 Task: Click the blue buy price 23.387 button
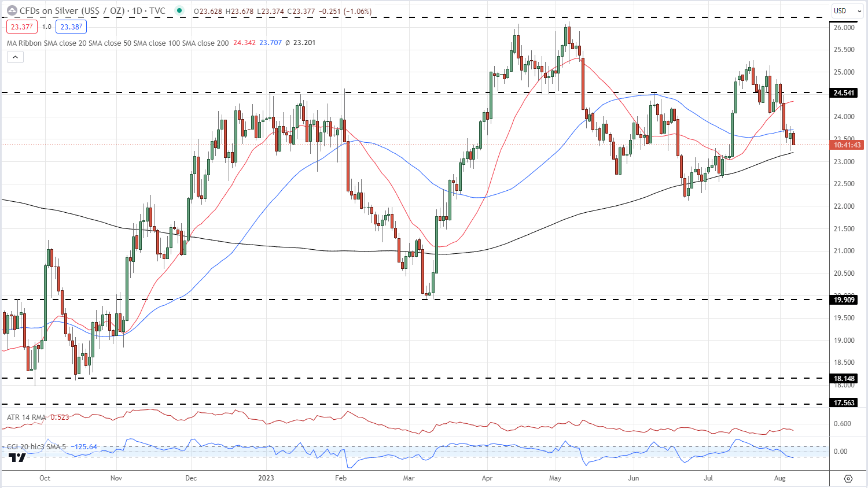click(71, 27)
